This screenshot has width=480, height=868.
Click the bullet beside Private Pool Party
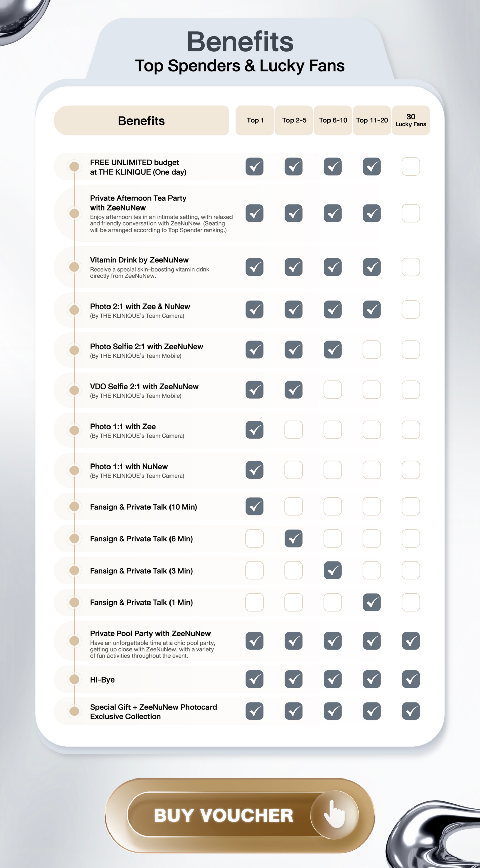pos(74,640)
